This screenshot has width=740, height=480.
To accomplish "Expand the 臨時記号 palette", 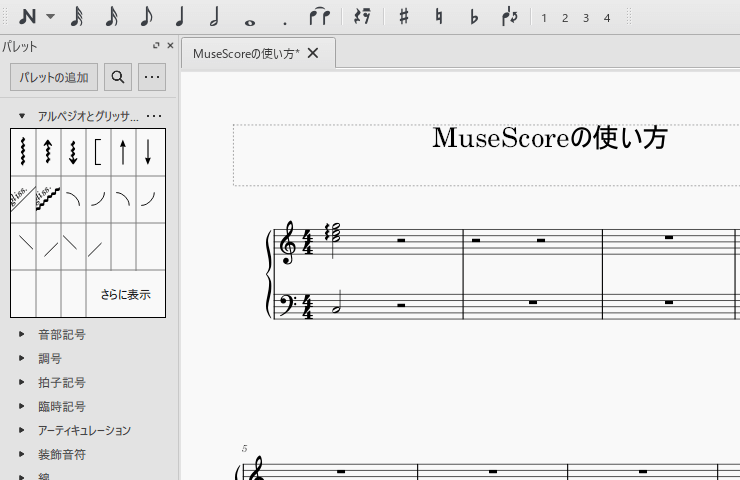I will (x=22, y=407).
